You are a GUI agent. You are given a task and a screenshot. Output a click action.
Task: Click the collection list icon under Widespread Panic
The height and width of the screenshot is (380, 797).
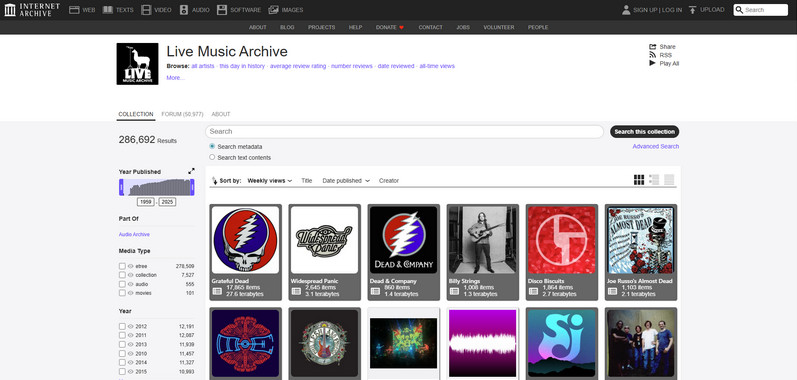point(296,291)
